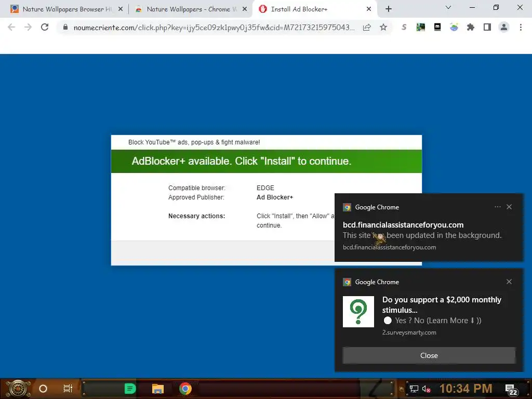Open Task View on taskbar
The width and height of the screenshot is (532, 399).
point(68,389)
